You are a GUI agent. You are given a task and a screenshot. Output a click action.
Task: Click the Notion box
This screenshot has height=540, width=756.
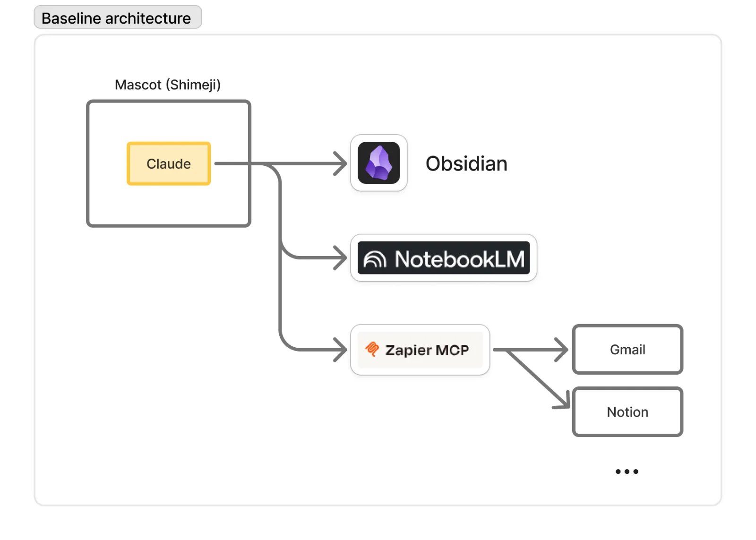click(x=627, y=411)
